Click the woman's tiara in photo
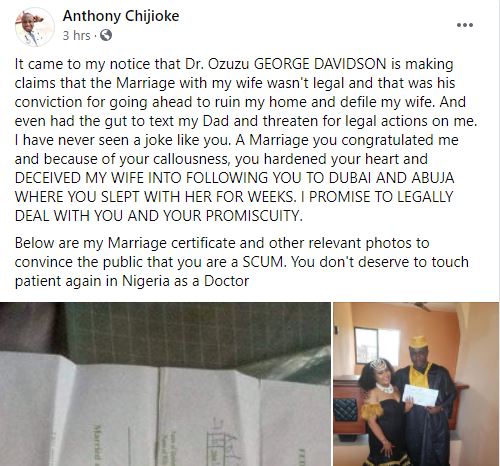Image resolution: width=500 pixels, height=466 pixels. (x=377, y=364)
